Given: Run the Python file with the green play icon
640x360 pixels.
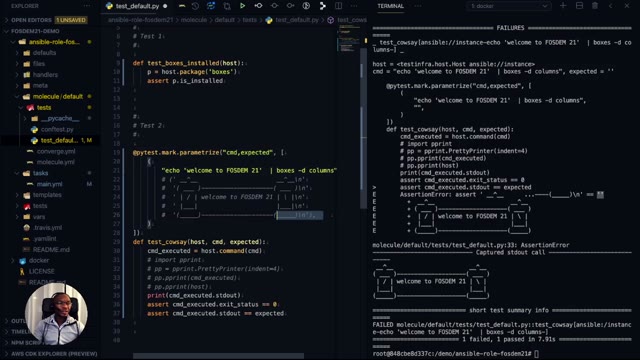Looking at the screenshot, I should [x=242, y=6].
